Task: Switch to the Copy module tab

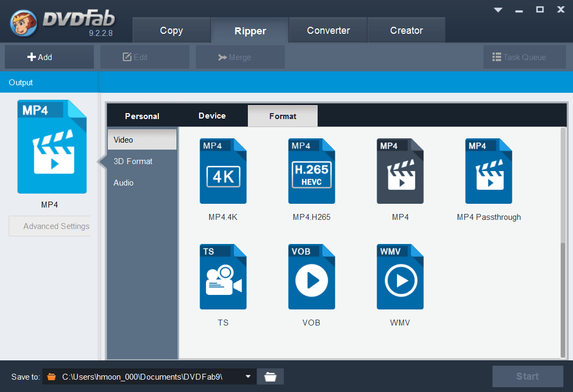Action: 171,31
